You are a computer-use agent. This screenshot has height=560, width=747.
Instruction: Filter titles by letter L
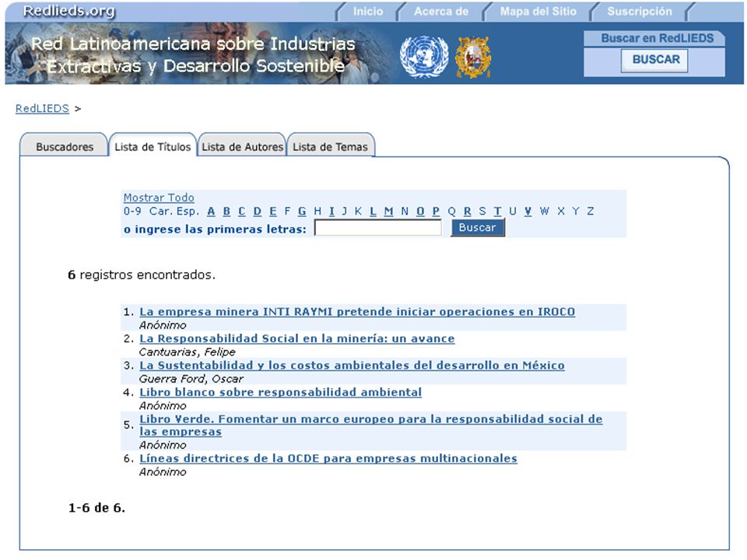(373, 212)
